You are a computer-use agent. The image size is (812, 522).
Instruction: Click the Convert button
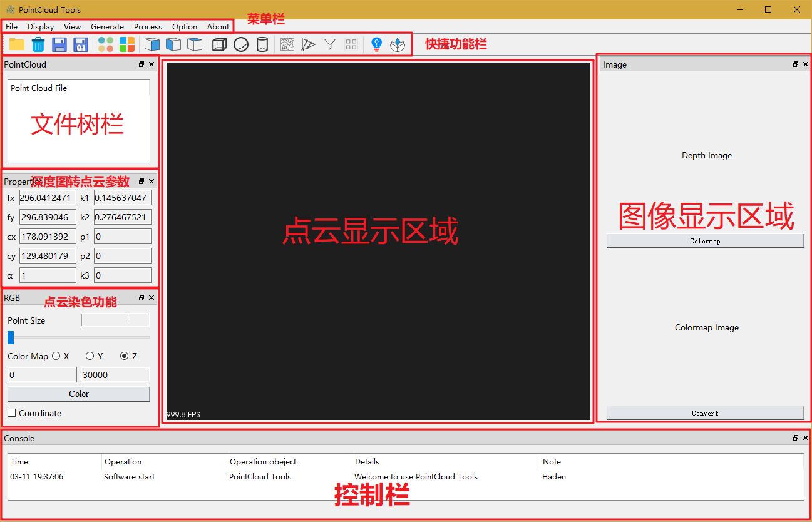click(x=705, y=413)
